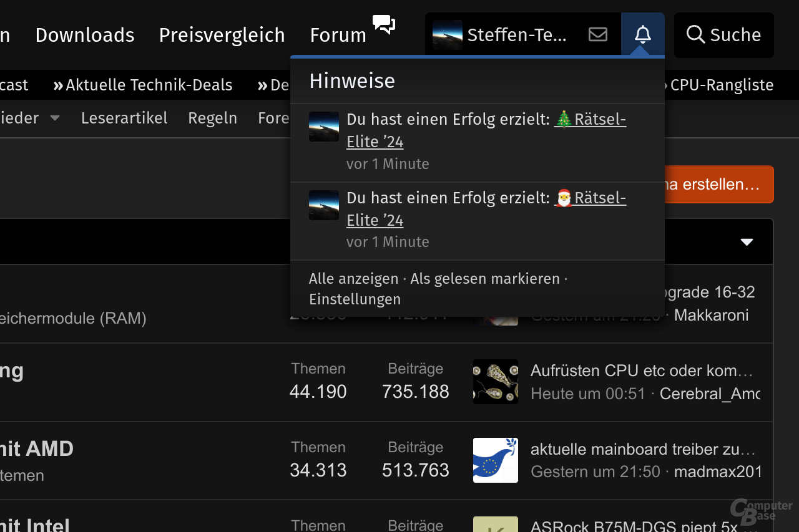Open notifications via the bell icon
Screen dimensions: 799x532
click(x=643, y=34)
